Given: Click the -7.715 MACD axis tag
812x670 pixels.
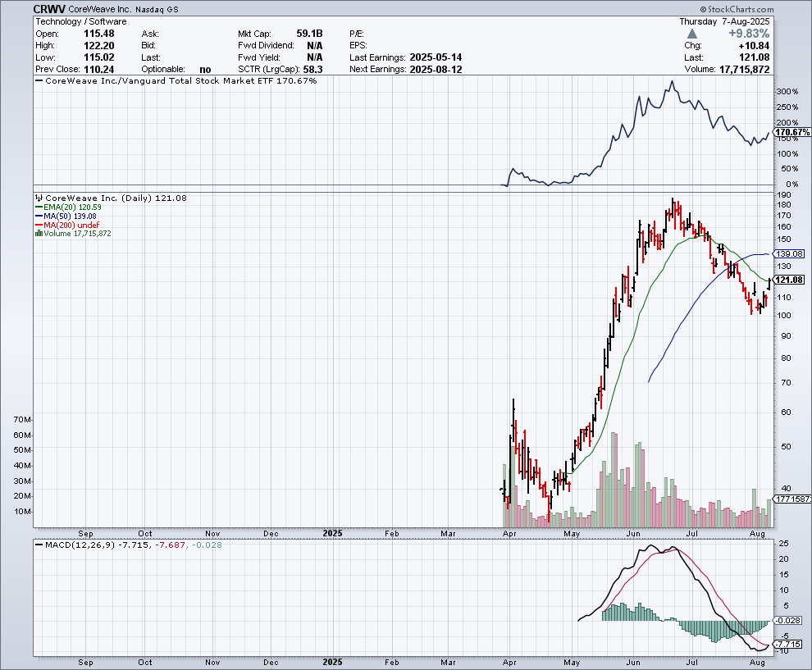Looking at the screenshot, I should coord(787,644).
